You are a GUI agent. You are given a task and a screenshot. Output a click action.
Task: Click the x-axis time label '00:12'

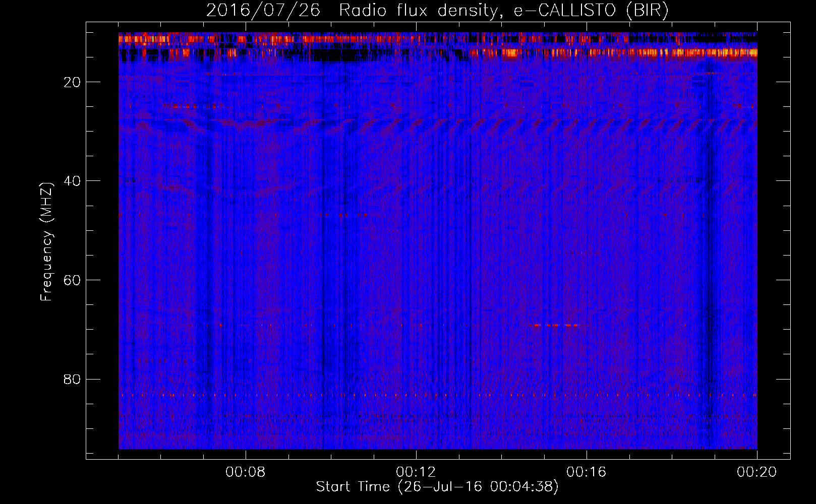click(416, 472)
